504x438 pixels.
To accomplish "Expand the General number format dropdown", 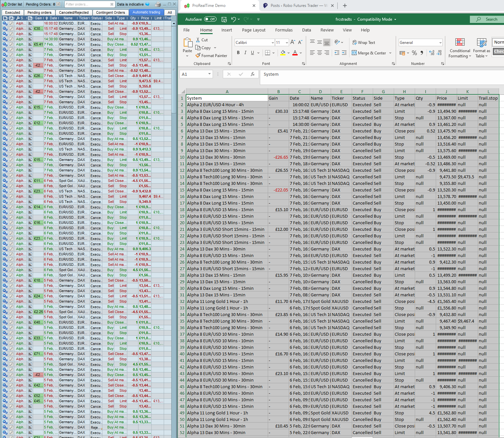I will 440,43.
